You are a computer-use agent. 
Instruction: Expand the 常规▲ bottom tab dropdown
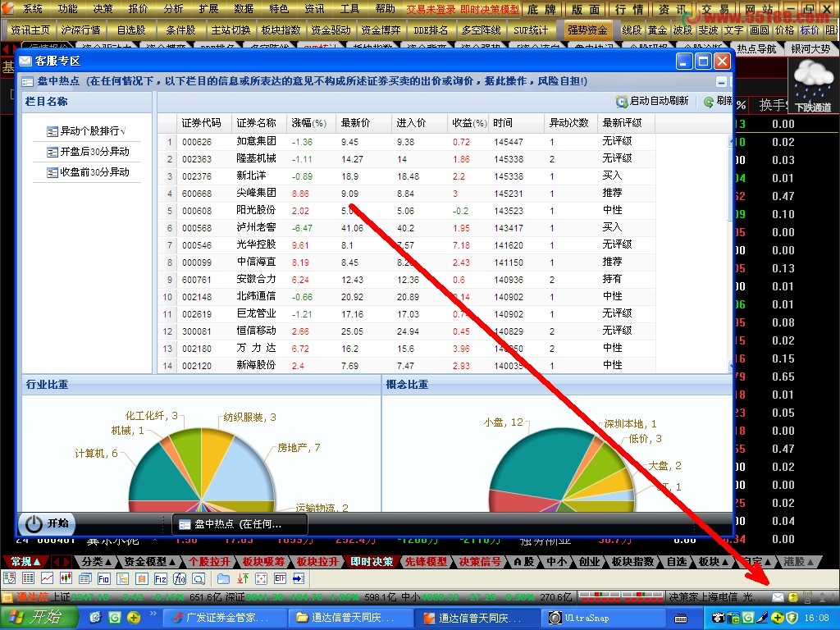(25, 561)
